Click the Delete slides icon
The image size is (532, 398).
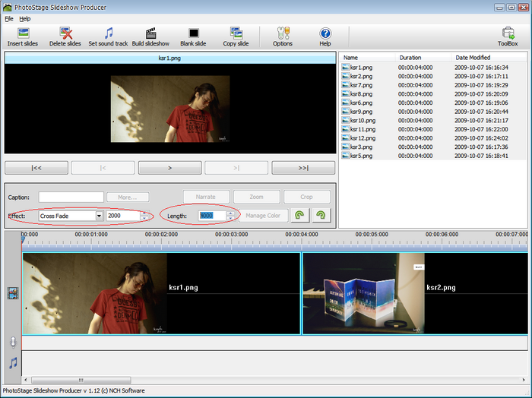pyautogui.click(x=65, y=34)
